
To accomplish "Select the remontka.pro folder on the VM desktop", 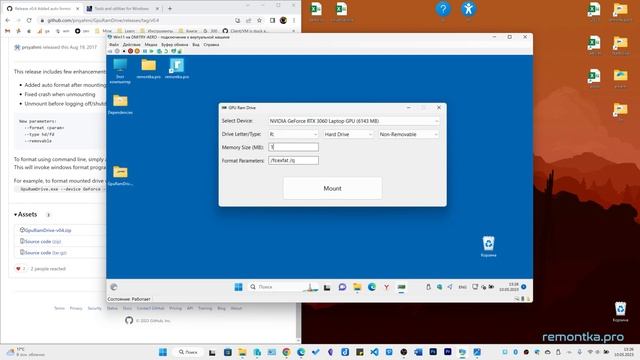I will pos(149,69).
